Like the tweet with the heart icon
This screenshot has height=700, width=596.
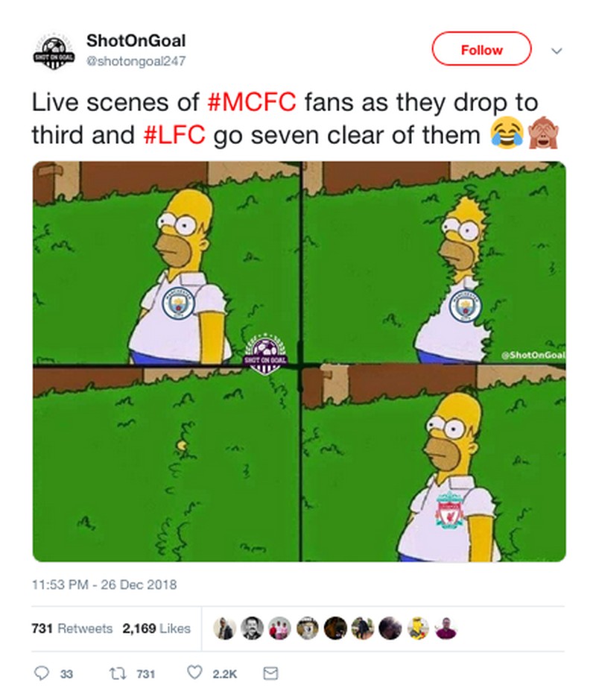point(194,674)
